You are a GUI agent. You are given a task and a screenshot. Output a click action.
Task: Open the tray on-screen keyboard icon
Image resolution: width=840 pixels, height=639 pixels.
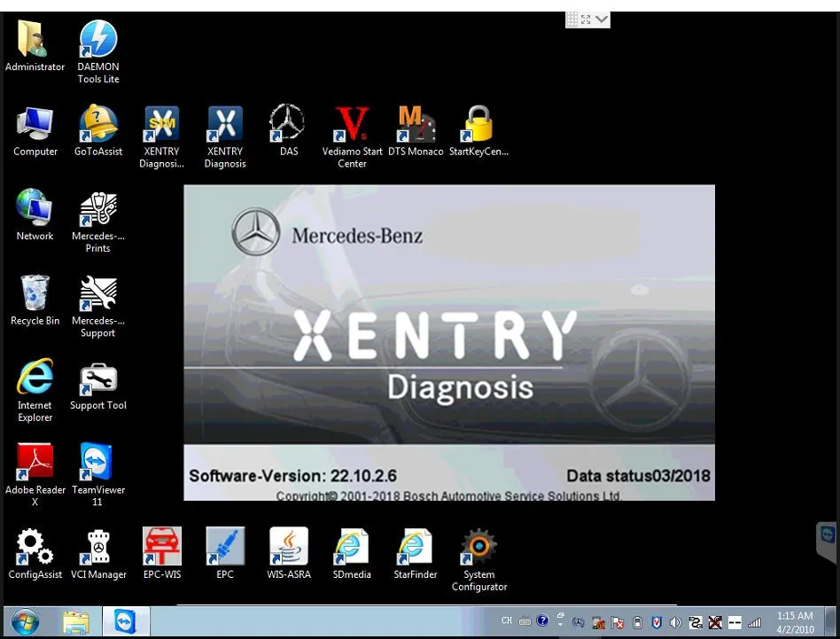(525, 622)
